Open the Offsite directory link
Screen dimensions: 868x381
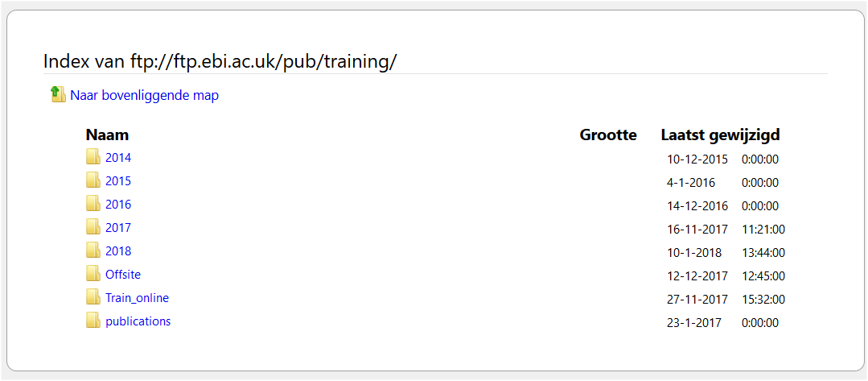pos(123,275)
